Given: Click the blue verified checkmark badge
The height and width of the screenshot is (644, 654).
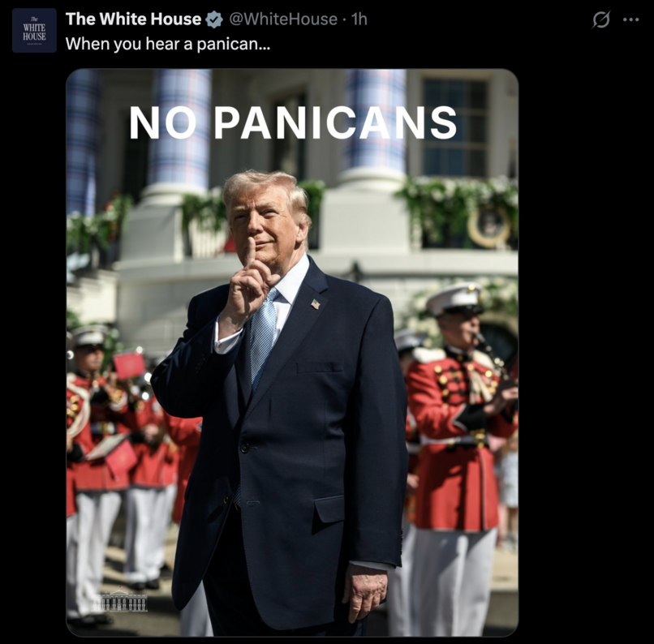Looking at the screenshot, I should pyautogui.click(x=214, y=19).
